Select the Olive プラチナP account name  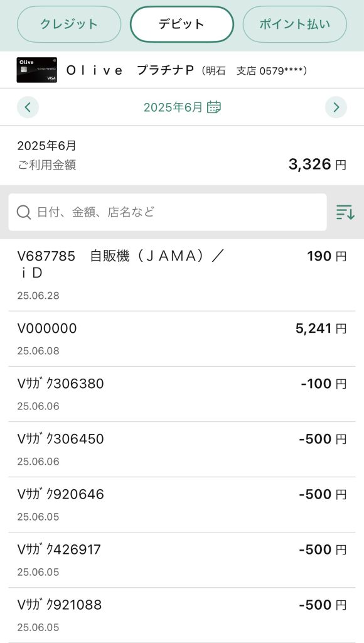[x=130, y=70]
